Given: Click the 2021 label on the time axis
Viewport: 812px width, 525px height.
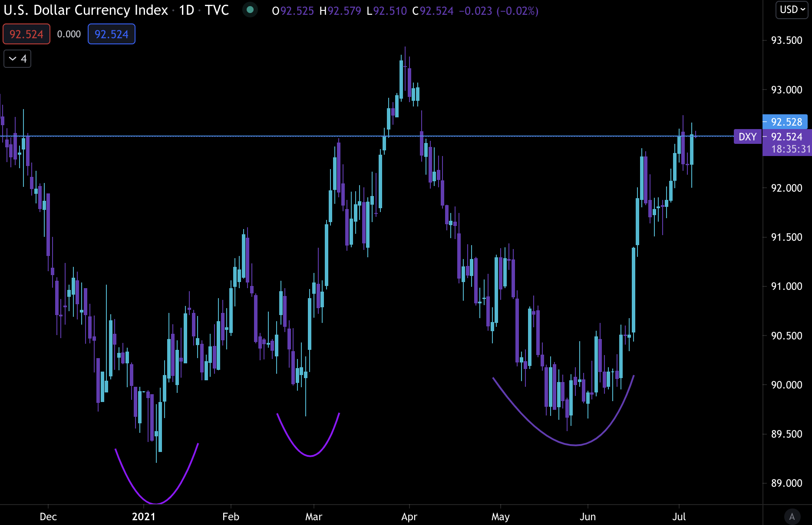Looking at the screenshot, I should point(144,517).
